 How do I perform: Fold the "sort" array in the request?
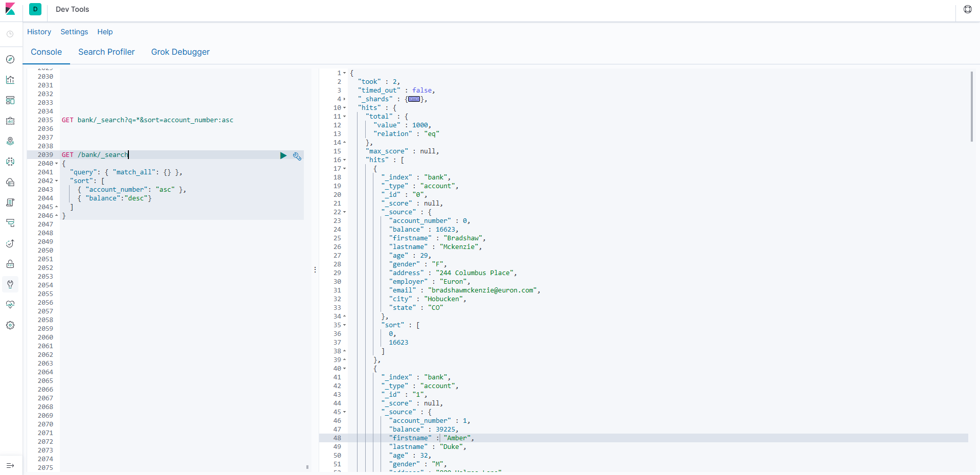tap(57, 181)
